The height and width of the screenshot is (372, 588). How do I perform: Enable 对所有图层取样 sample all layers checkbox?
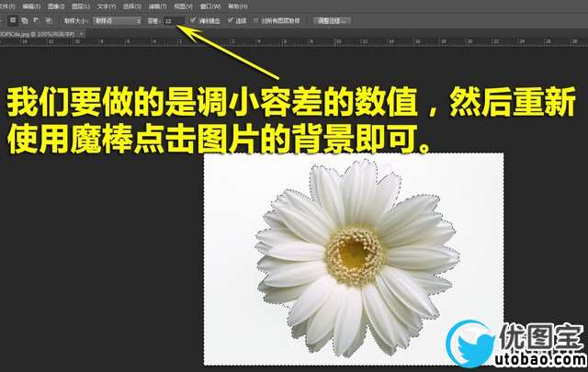(x=256, y=20)
